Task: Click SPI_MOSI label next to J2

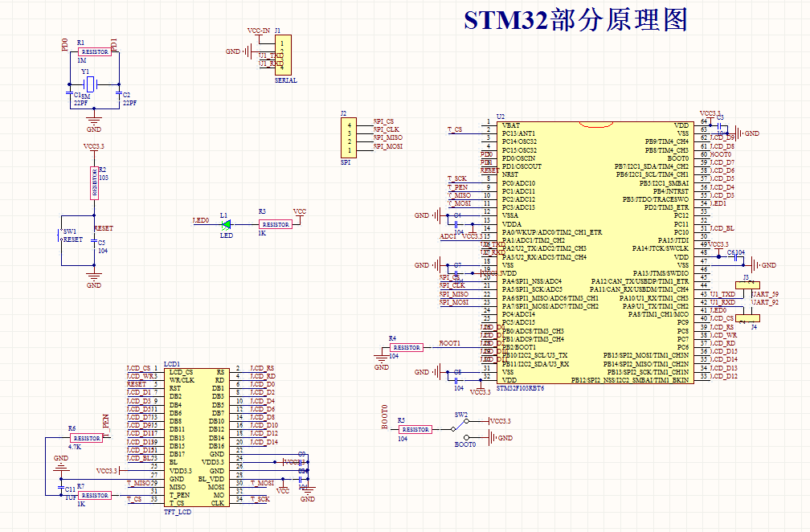Action: click(388, 146)
